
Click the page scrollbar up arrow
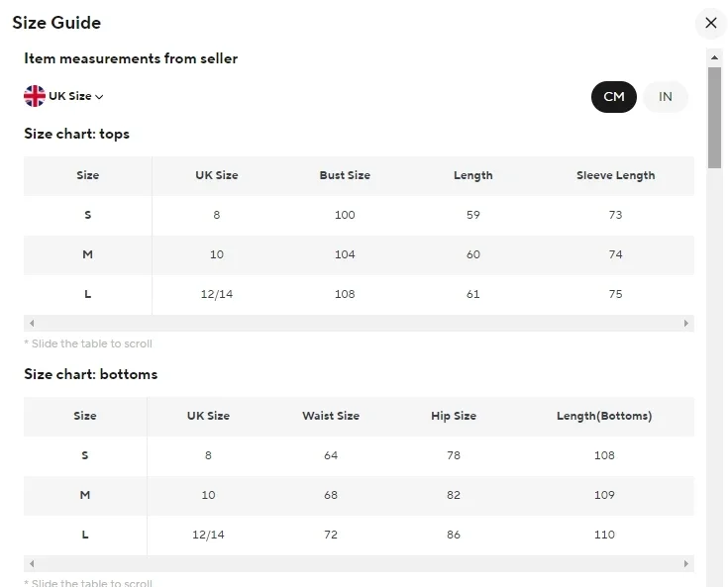point(714,57)
